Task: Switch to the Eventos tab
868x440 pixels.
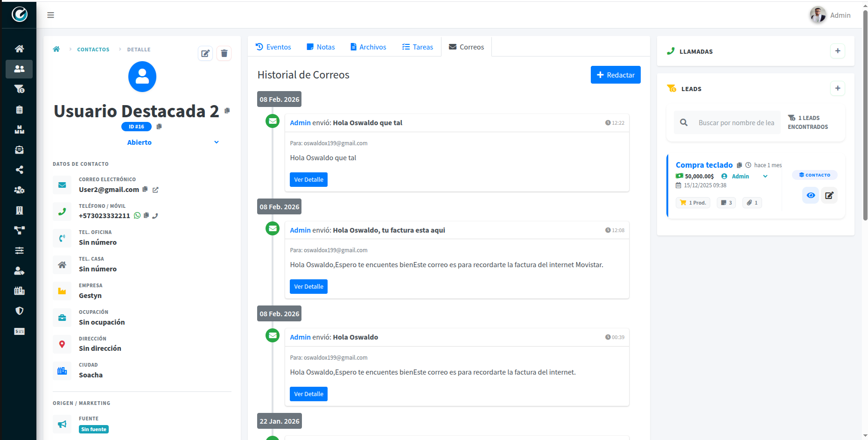Action: 273,47
